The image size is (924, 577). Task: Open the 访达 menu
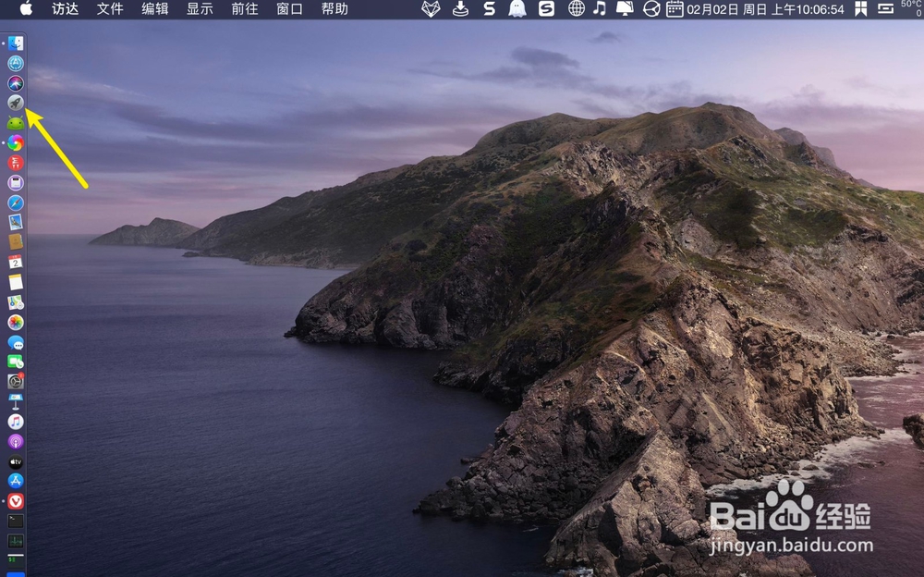(66, 9)
